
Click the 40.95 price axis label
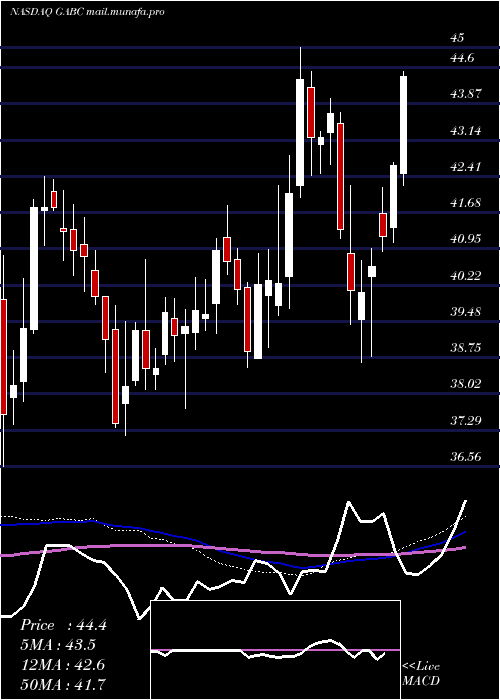point(466,239)
